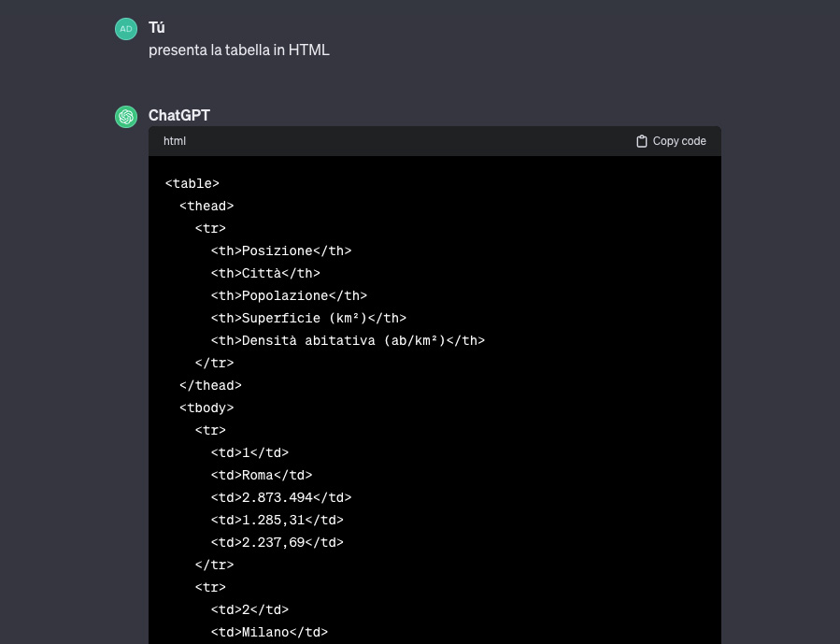Click the message text "presenta la tabella in HTML"
Image resolution: width=840 pixels, height=644 pixels.
coord(239,50)
